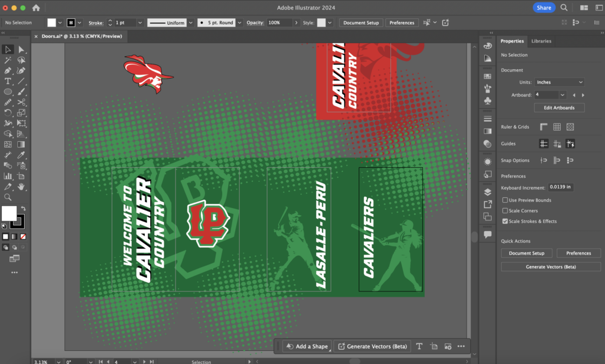Image resolution: width=605 pixels, height=364 pixels.
Task: Pick the Eyedropper tool
Action: [21, 155]
